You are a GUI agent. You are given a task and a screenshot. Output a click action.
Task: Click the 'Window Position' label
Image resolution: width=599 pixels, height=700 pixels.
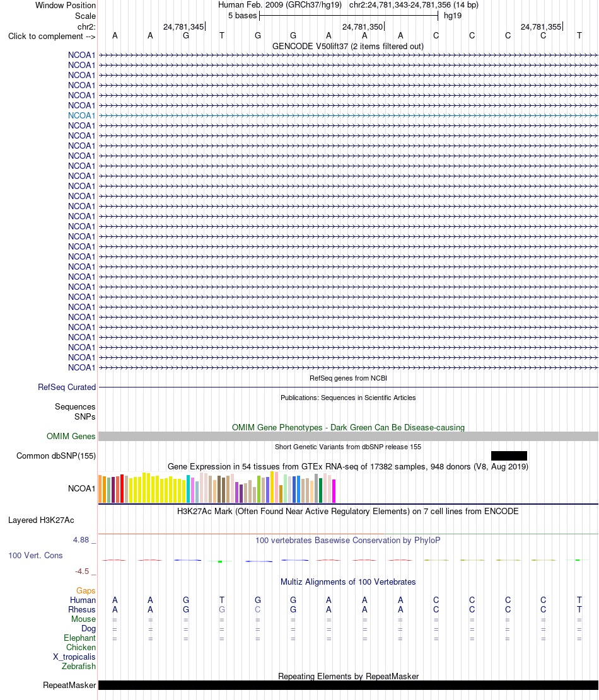[x=66, y=6]
